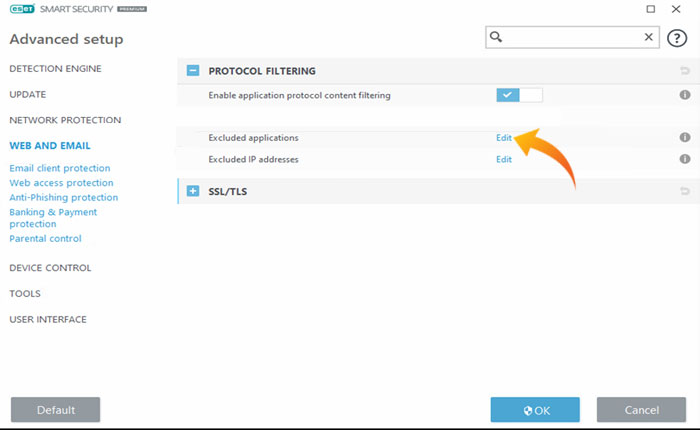Edit the Excluded applications list
This screenshot has height=430, width=700.
click(x=504, y=138)
